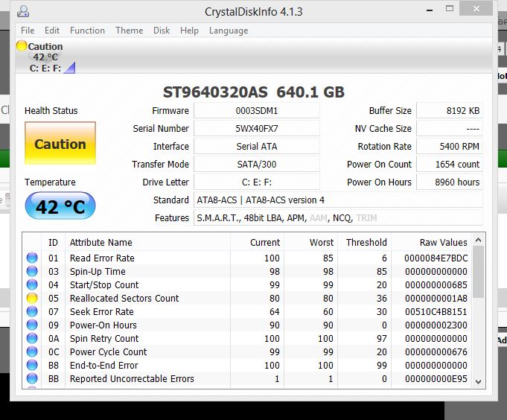The image size is (507, 420).
Task: Click raw value 0000000001A8
Action: [x=436, y=298]
